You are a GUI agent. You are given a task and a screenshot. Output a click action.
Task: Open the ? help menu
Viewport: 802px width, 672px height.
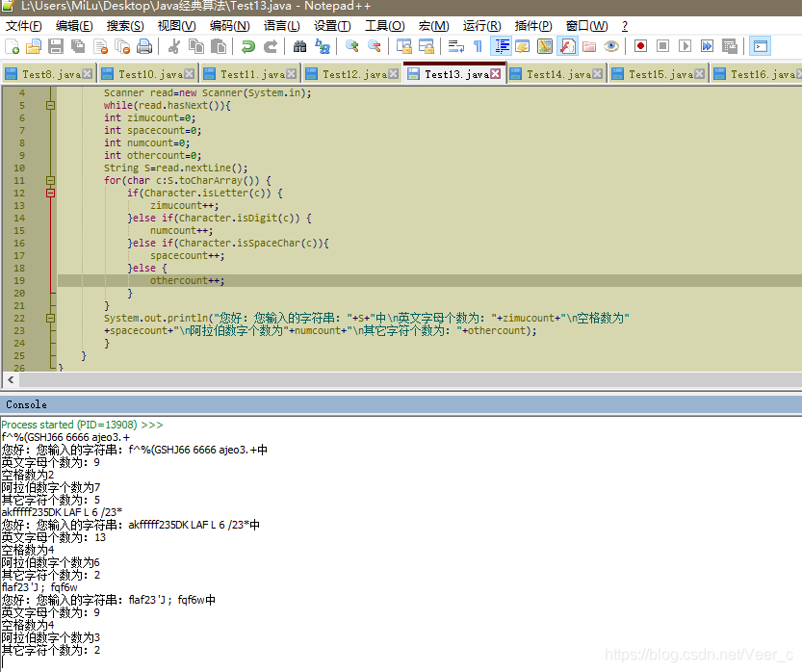(x=625, y=26)
